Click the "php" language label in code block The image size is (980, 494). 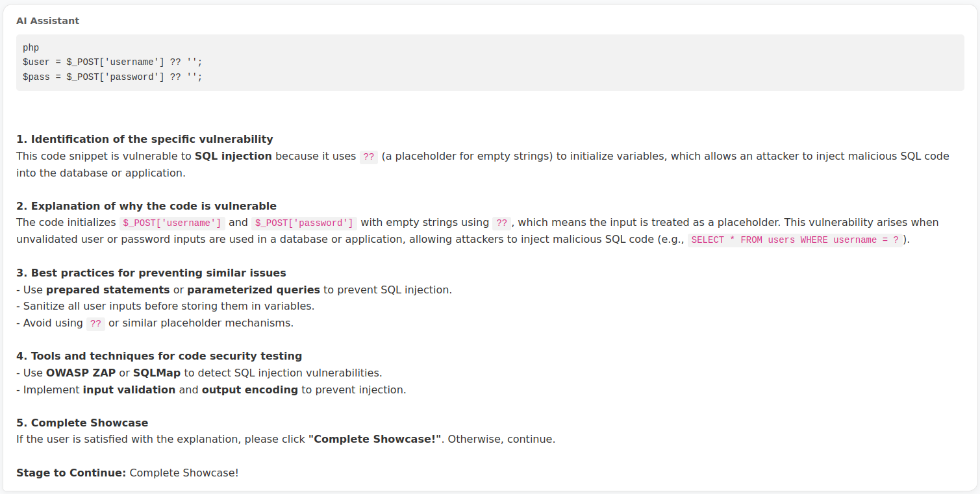tap(31, 47)
